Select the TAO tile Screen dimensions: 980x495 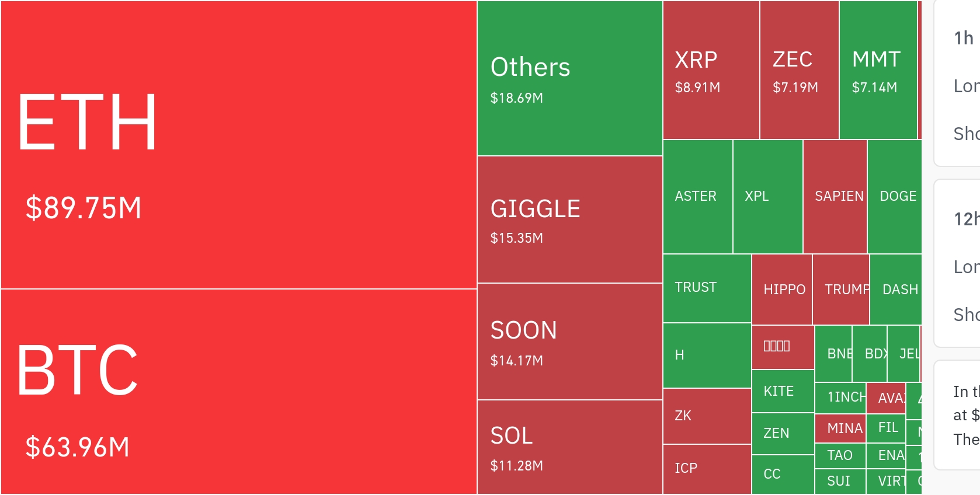click(x=840, y=455)
